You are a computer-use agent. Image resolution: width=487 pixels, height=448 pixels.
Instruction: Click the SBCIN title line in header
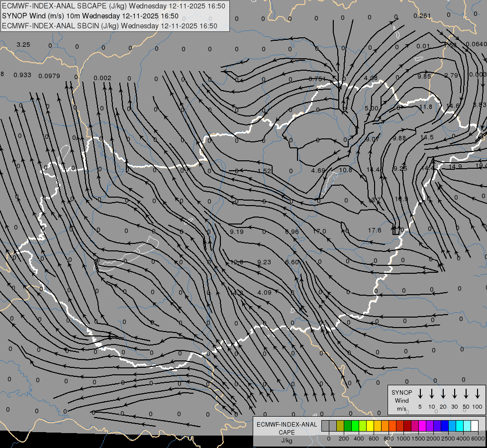[109, 26]
